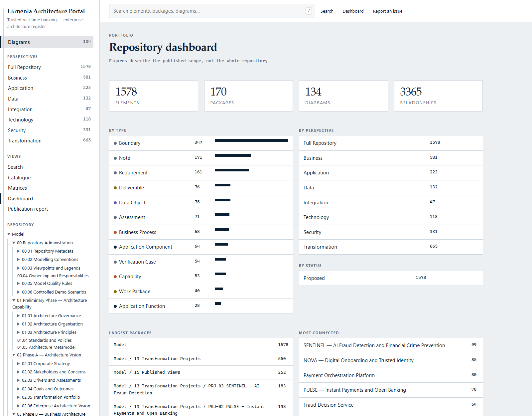Open SENTINEL — AI Fraud Detection element

click(x=391, y=345)
